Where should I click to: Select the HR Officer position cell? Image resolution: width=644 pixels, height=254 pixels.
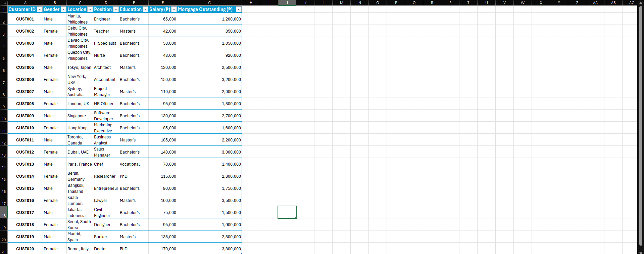coord(106,103)
